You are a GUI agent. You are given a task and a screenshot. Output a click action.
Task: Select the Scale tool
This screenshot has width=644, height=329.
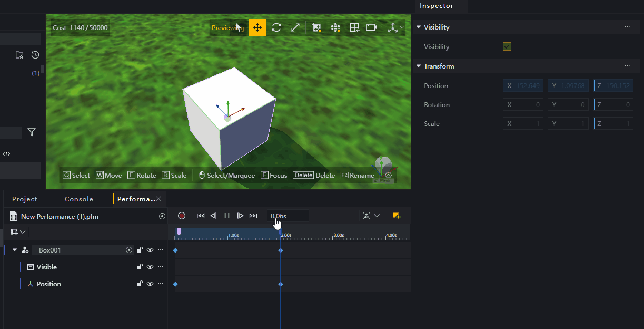[x=295, y=27]
